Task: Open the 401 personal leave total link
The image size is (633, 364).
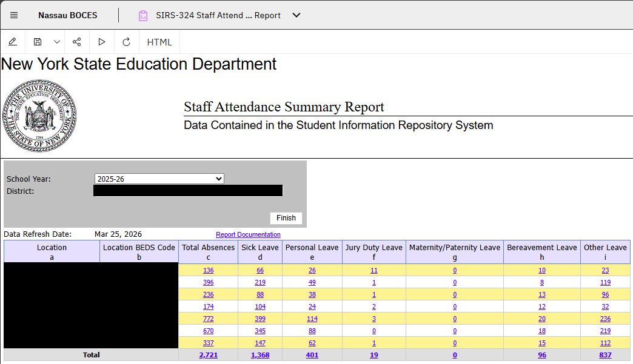Action: tap(312, 355)
